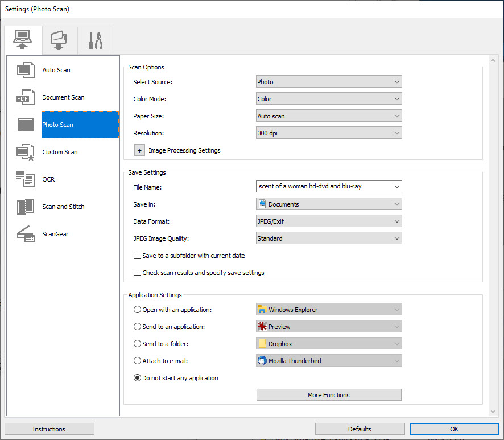This screenshot has height=440, width=504.
Task: Select the Open with an application option
Action: pos(137,310)
